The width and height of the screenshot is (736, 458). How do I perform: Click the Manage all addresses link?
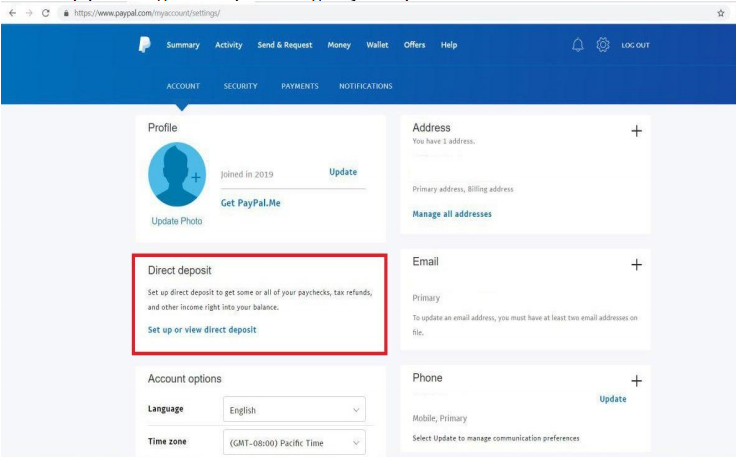pyautogui.click(x=451, y=213)
